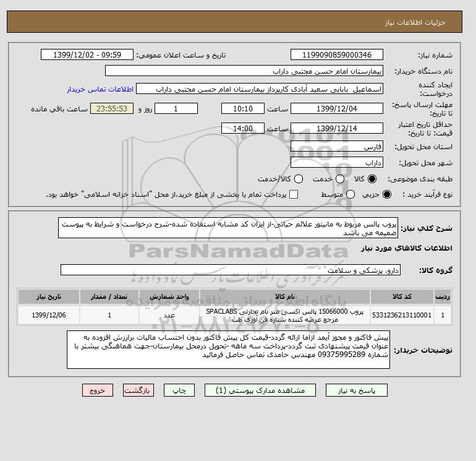The height and width of the screenshot is (461, 476).
Task: Select the کالا/خدمت radio button
Action: point(299,179)
